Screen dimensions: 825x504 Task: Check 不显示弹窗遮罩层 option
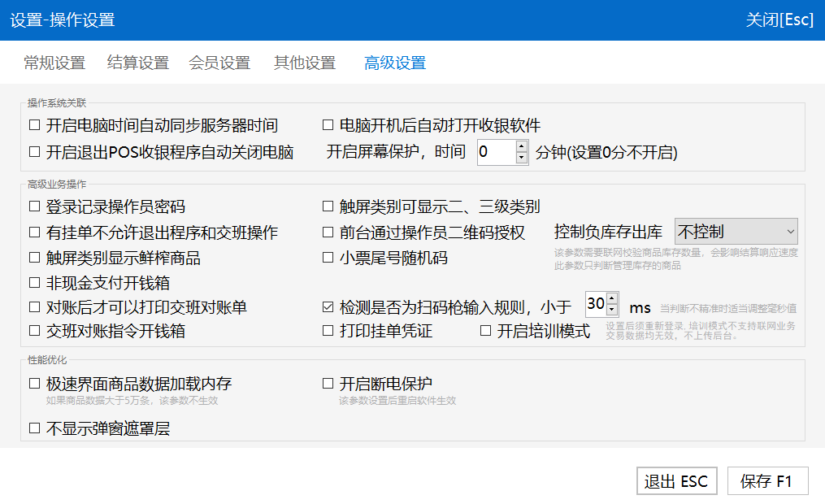coord(35,428)
